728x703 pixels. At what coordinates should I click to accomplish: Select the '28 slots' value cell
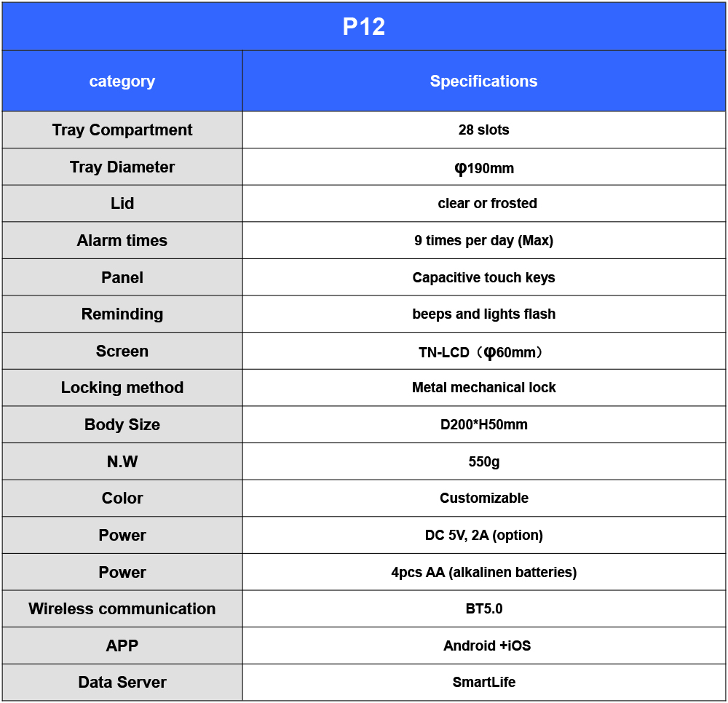(x=483, y=130)
